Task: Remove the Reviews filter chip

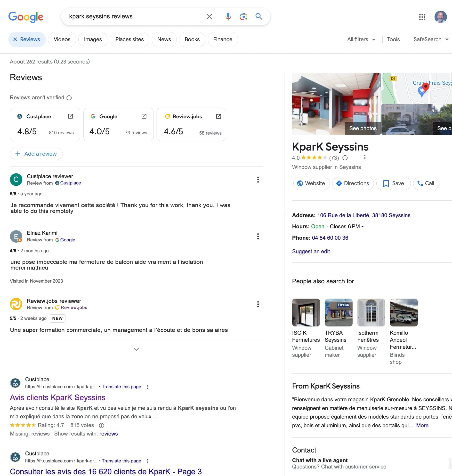Action: coord(15,39)
